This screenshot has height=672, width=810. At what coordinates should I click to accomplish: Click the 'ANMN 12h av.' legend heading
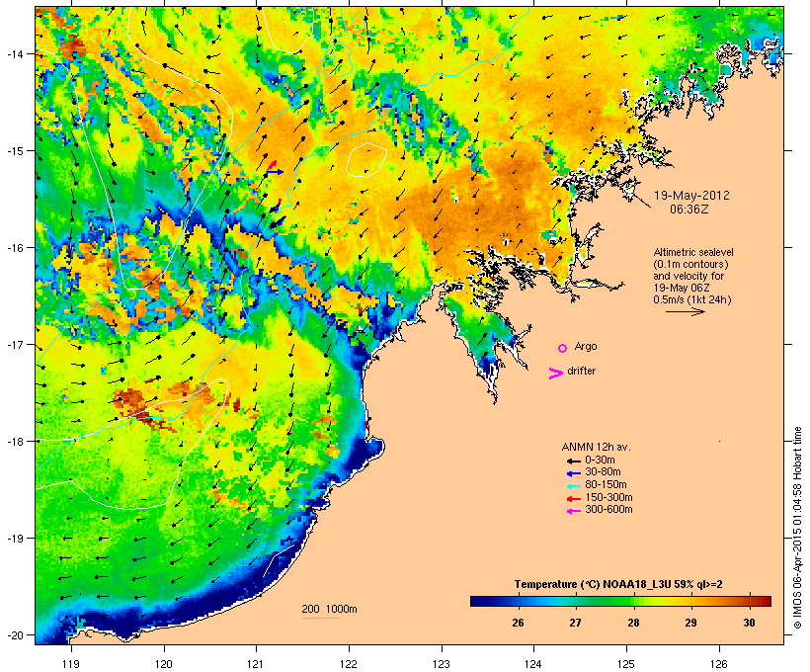(596, 447)
